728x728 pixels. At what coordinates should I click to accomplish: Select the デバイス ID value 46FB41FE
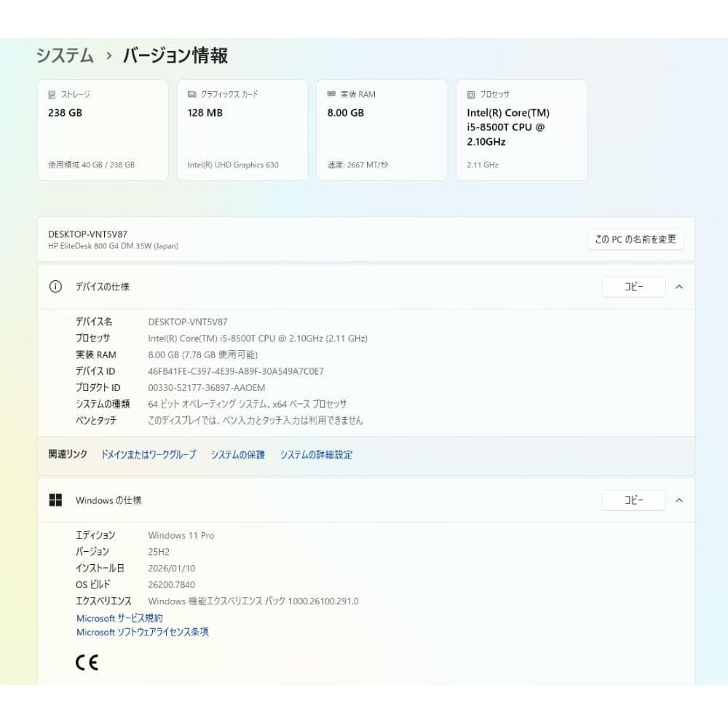pos(236,371)
